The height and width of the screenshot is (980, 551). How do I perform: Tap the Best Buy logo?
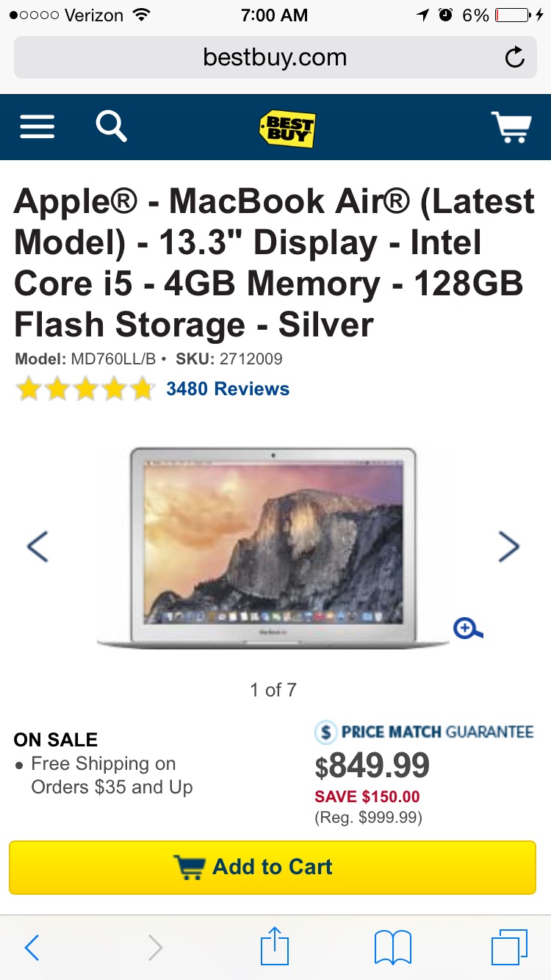pyautogui.click(x=287, y=129)
